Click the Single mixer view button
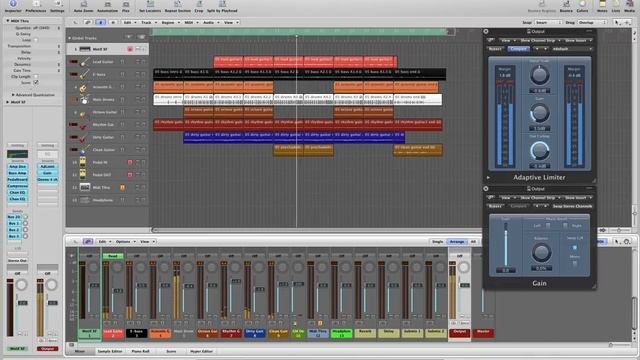 point(437,242)
